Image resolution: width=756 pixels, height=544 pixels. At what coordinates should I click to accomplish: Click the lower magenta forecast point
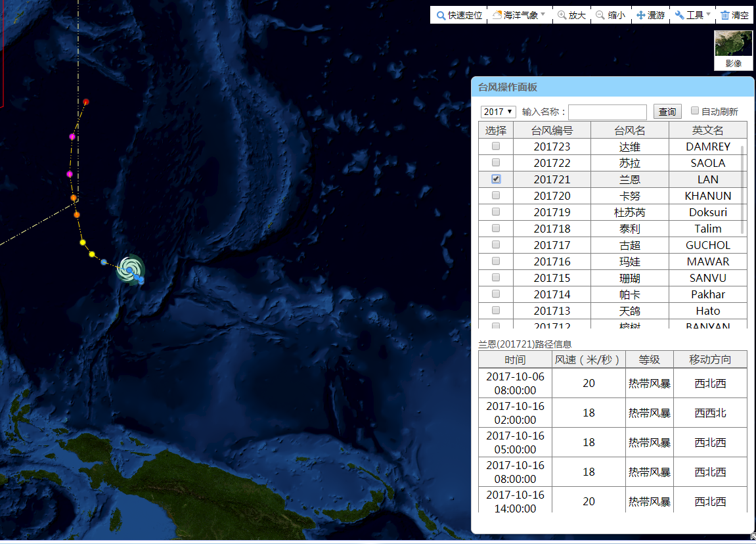[x=70, y=174]
